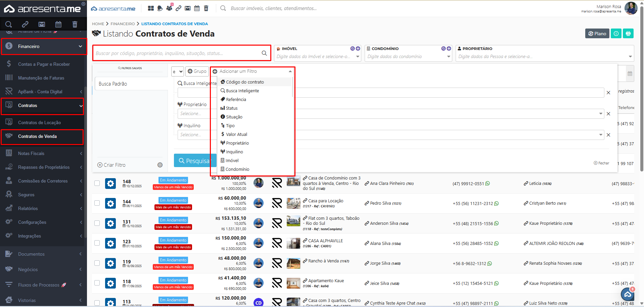Click the printer icon button
644x307 pixels.
(628, 34)
